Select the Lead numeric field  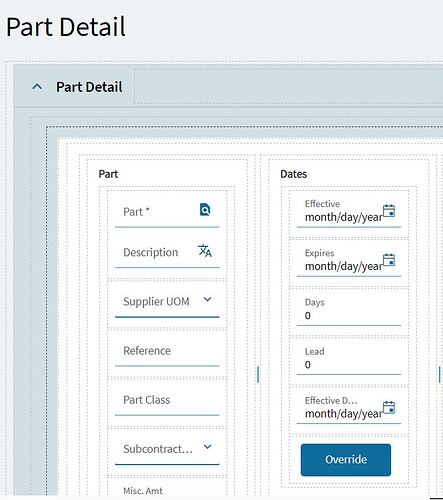pyautogui.click(x=349, y=358)
